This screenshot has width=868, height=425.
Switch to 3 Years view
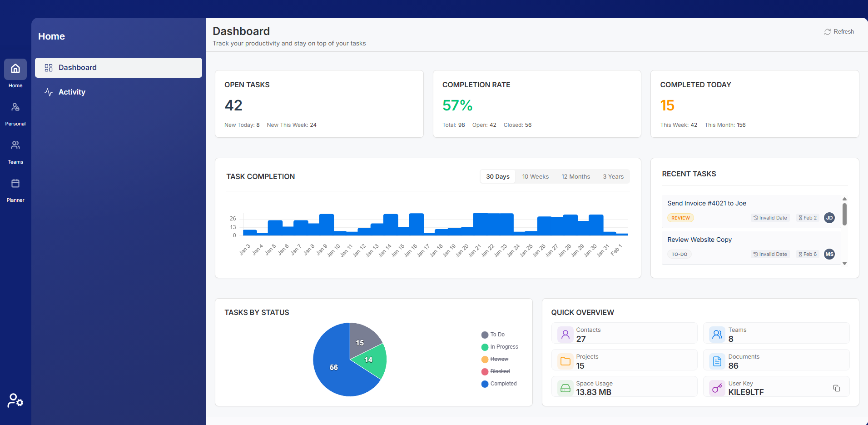(613, 176)
